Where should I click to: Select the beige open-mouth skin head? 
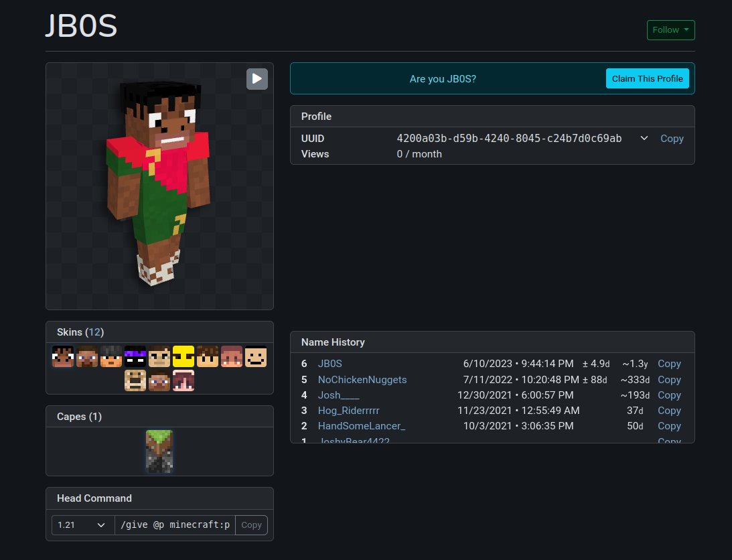coord(135,380)
